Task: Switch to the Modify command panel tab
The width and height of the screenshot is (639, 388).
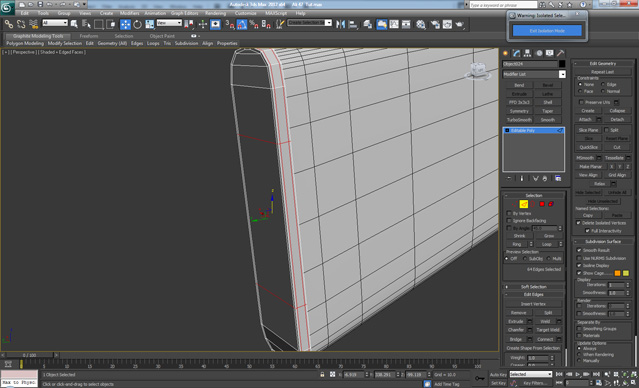Action: 517,53
